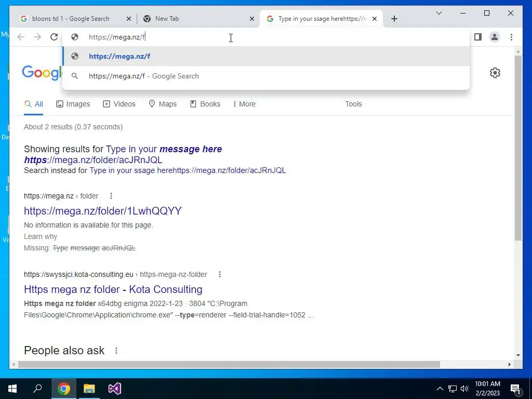
Task: Expand the More search filters menu
Action: point(244,104)
